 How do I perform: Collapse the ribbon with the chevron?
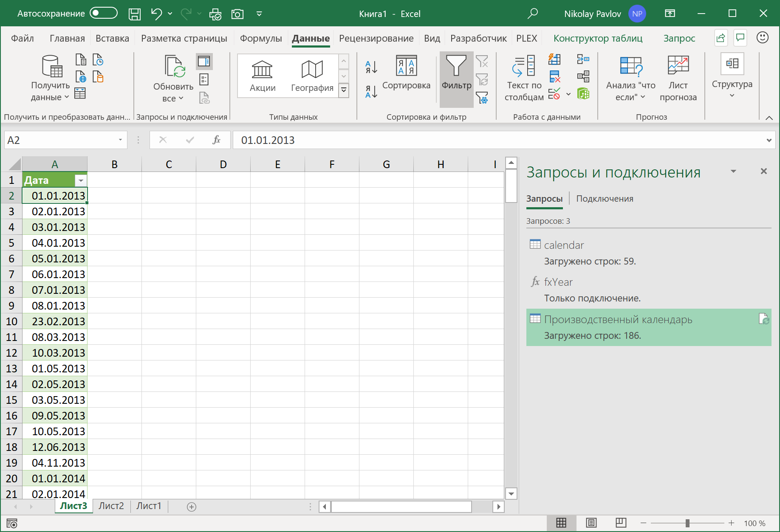coord(769,118)
